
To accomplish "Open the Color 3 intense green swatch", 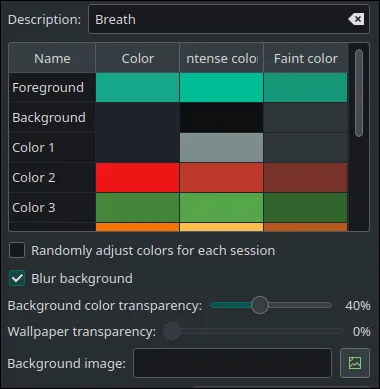I will click(x=221, y=208).
